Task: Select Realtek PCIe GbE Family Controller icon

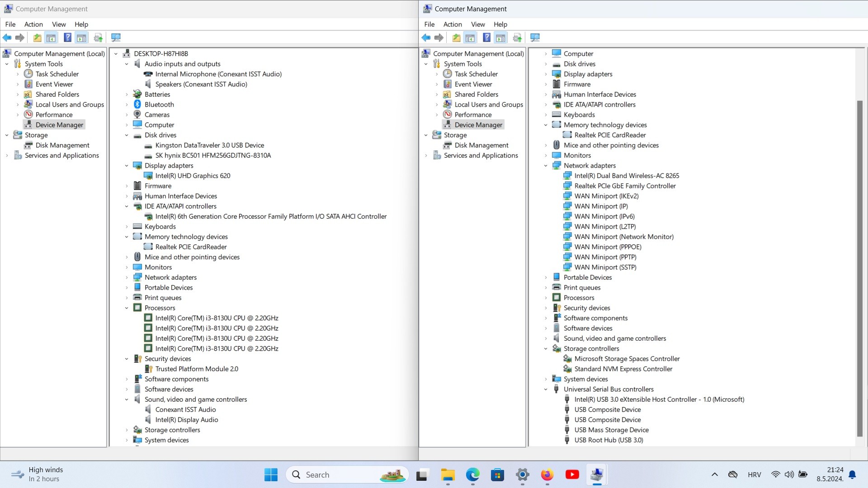Action: click(567, 186)
